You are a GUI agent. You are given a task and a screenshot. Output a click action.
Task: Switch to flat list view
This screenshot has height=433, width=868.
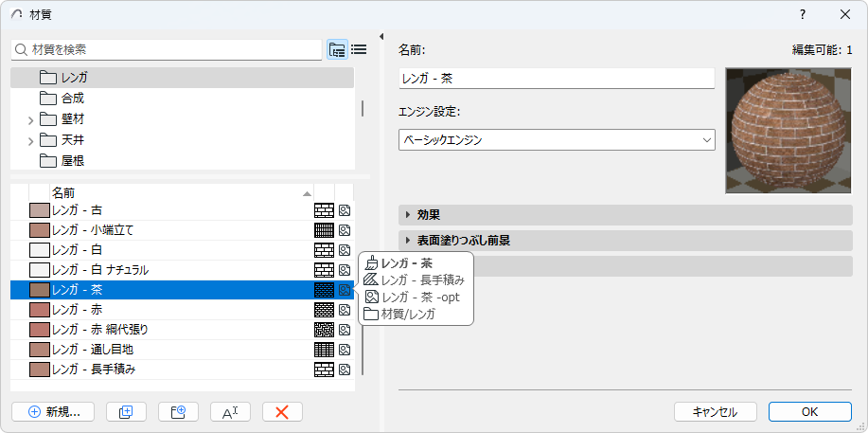(x=359, y=50)
